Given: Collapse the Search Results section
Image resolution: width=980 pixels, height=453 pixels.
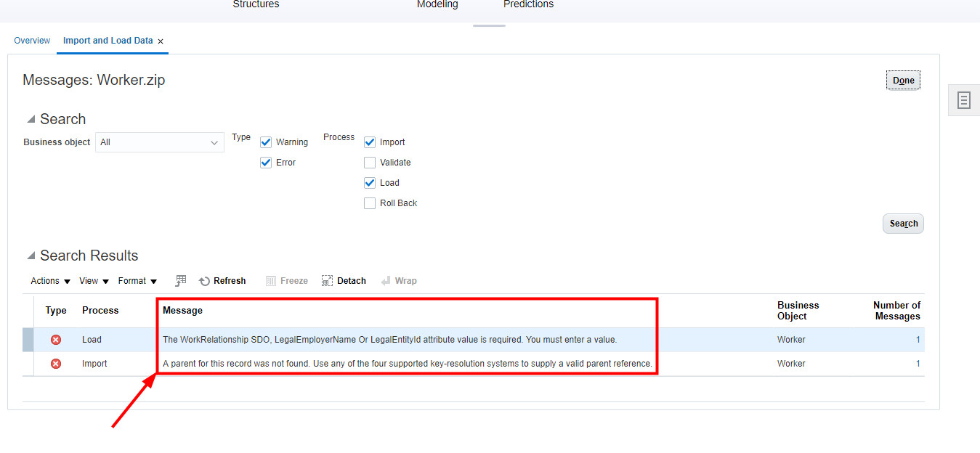Looking at the screenshot, I should click(31, 256).
